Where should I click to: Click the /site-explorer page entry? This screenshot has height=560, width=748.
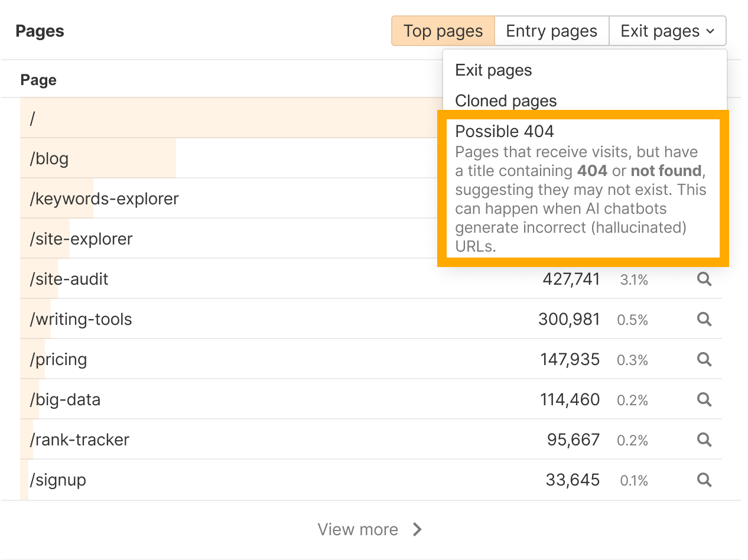click(82, 239)
